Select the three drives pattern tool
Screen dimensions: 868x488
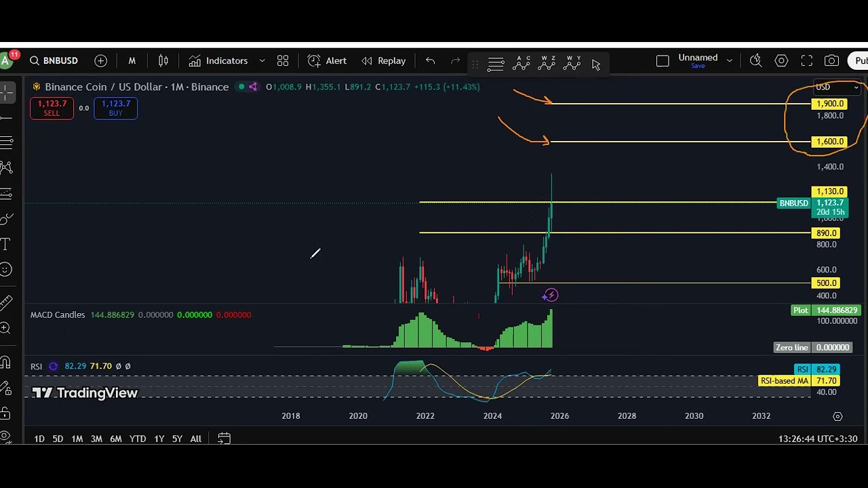click(x=572, y=64)
